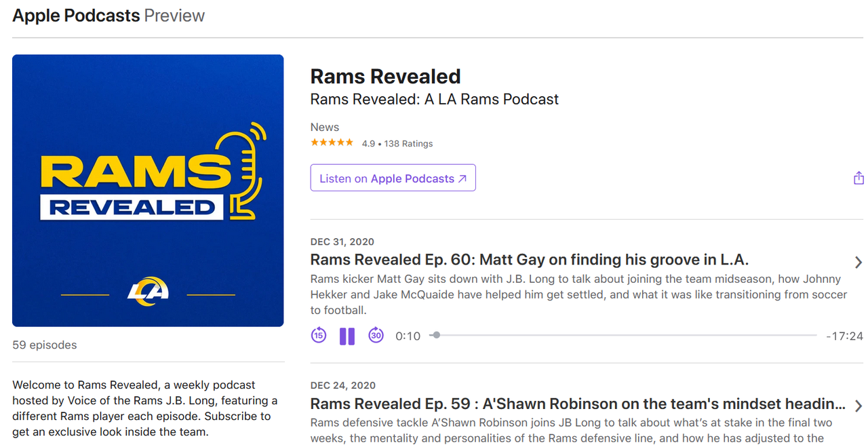Click the 59 episodes count text
Image resolution: width=868 pixels, height=445 pixels.
point(45,345)
